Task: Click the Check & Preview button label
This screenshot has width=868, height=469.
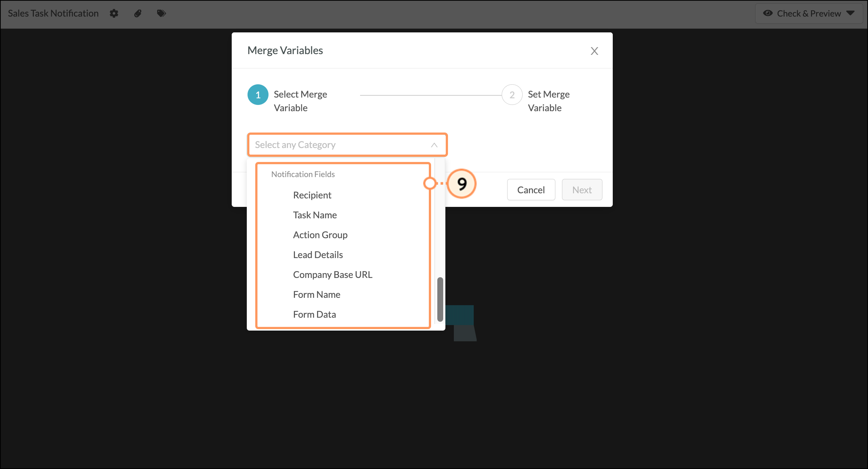Action: (x=809, y=14)
